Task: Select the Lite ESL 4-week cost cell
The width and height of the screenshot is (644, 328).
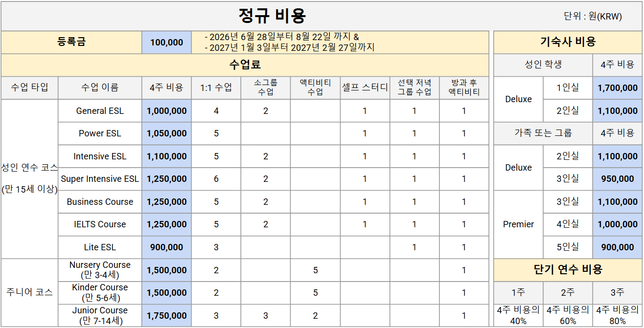Action: click(x=166, y=247)
